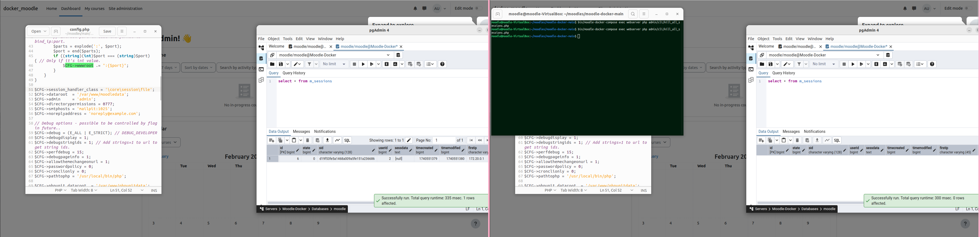The width and height of the screenshot is (980, 237).
Task: Switch to Notifications tab in right pgAdmin
Action: pyautogui.click(x=815, y=132)
